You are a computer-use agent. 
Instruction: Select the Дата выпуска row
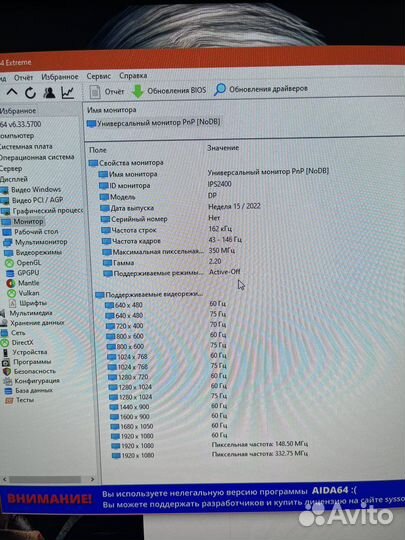[127, 208]
